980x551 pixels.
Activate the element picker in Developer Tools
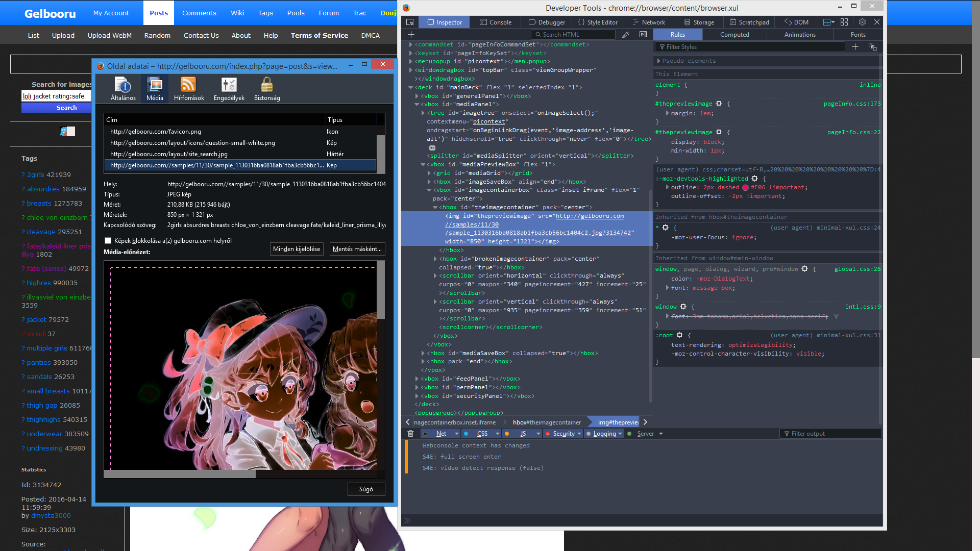point(410,22)
